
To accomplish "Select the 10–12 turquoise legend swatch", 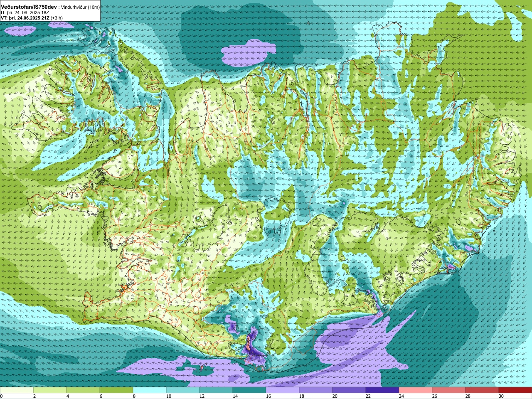I will click(x=183, y=390).
